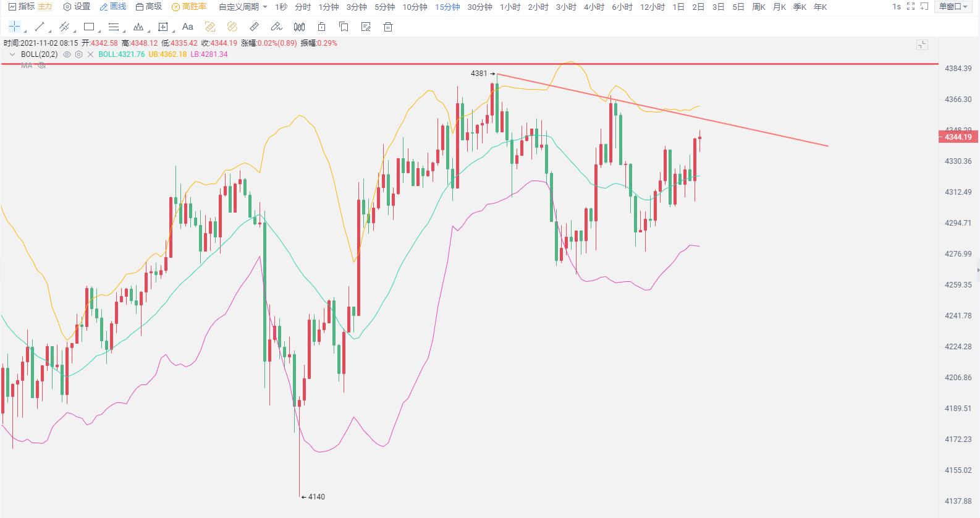Image resolution: width=980 pixels, height=518 pixels.
Task: Click the ruler measurement tool
Action: 254,27
